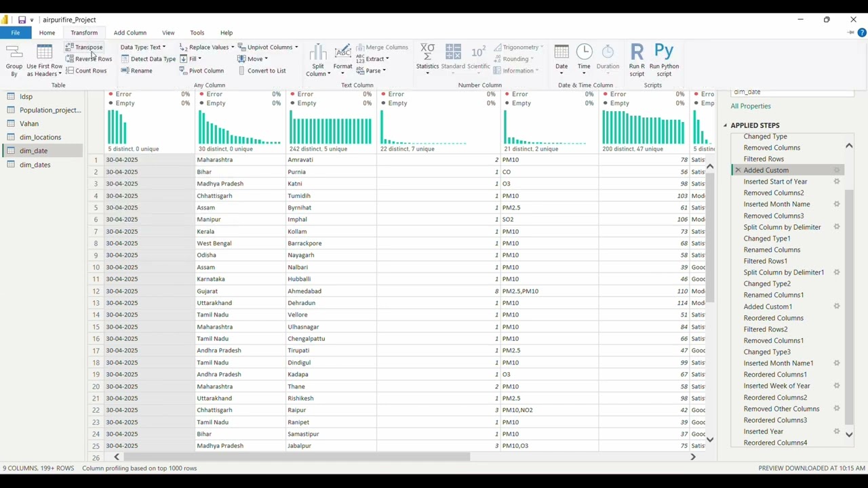Viewport: 868px width, 488px height.
Task: Open the File menu
Action: coord(15,33)
